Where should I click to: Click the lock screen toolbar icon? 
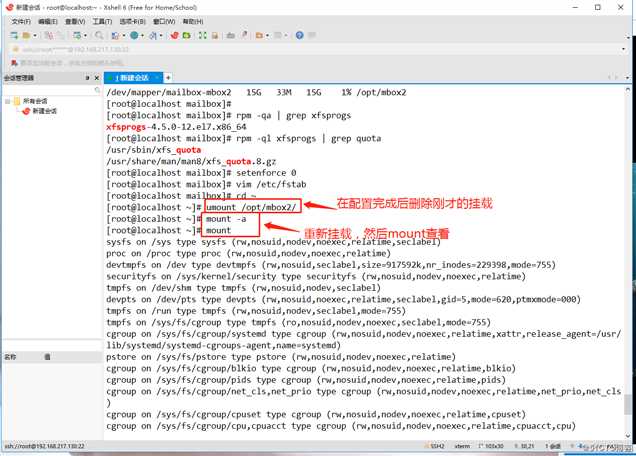pos(215,36)
